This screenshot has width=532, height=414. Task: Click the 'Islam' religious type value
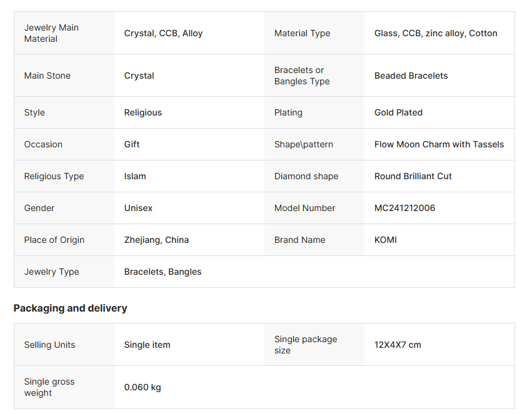135,176
